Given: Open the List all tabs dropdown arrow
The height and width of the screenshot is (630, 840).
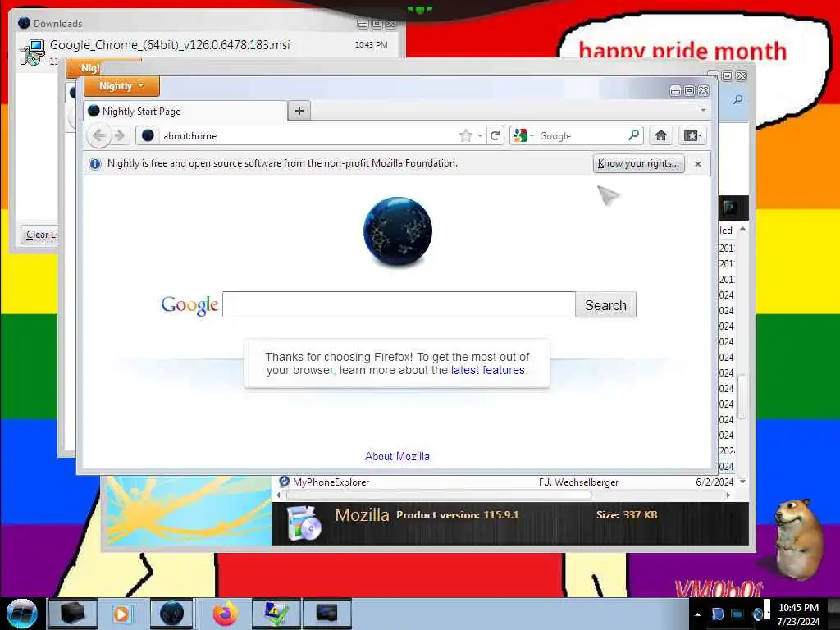Looking at the screenshot, I should (703, 110).
